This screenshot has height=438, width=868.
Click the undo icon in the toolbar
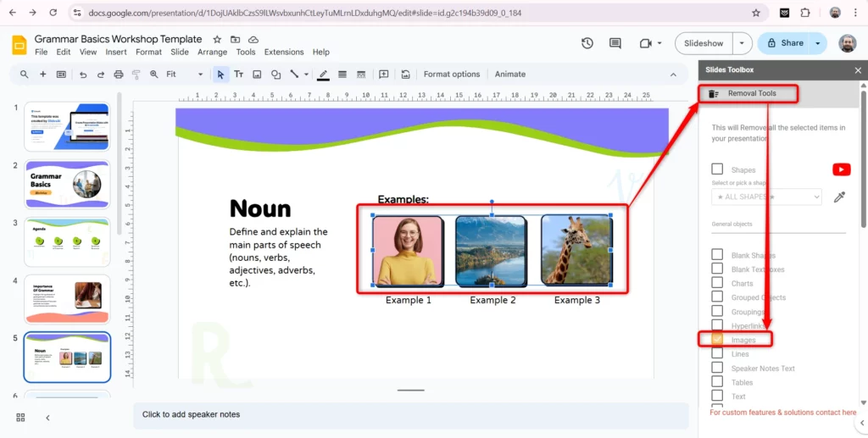click(x=83, y=75)
